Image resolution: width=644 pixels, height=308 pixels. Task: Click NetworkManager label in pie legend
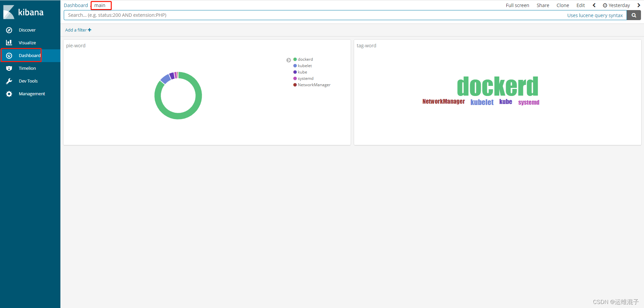pyautogui.click(x=314, y=85)
